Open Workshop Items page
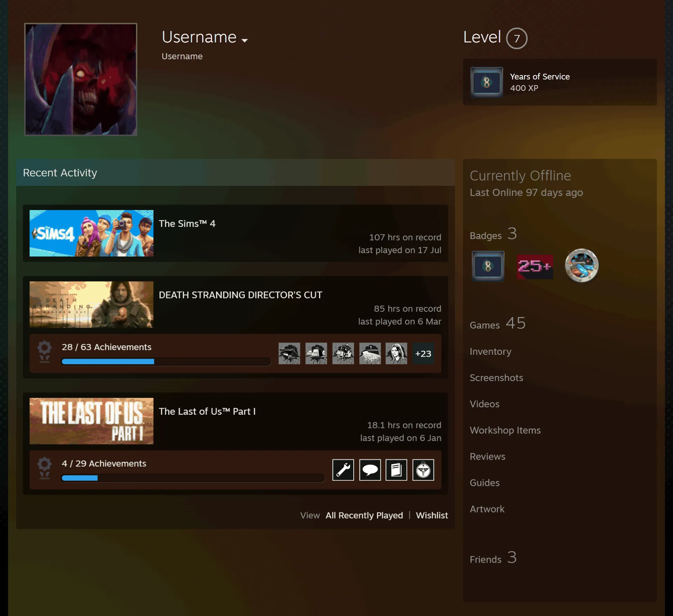673x616 pixels. [505, 431]
